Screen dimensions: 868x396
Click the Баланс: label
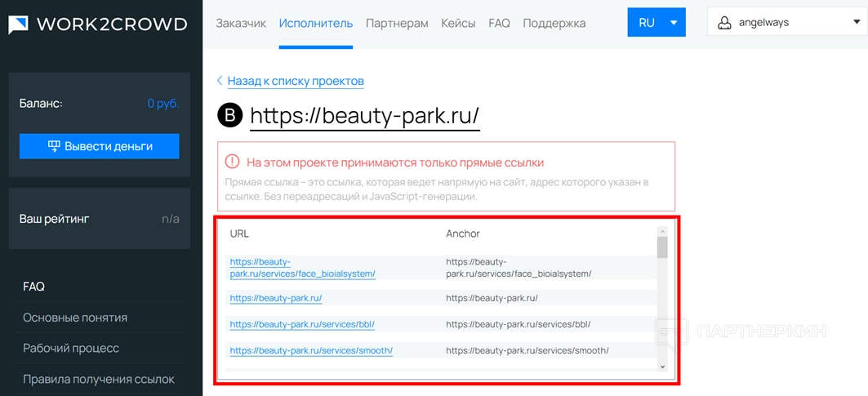pos(41,104)
